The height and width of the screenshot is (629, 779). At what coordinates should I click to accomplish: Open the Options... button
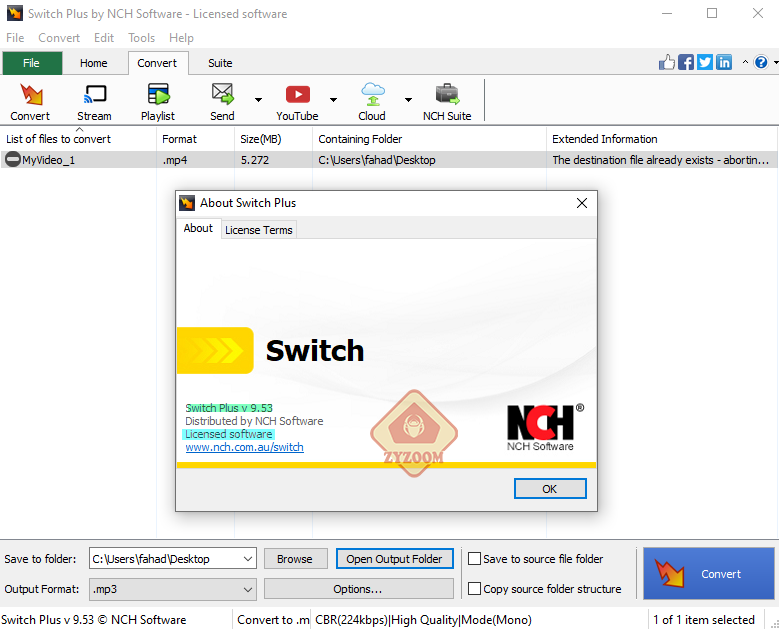coord(358,589)
